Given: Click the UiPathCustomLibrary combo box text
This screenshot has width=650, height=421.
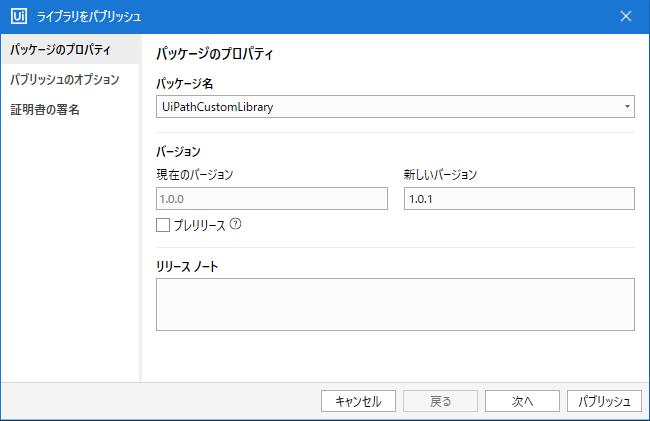Looking at the screenshot, I should tap(218, 107).
